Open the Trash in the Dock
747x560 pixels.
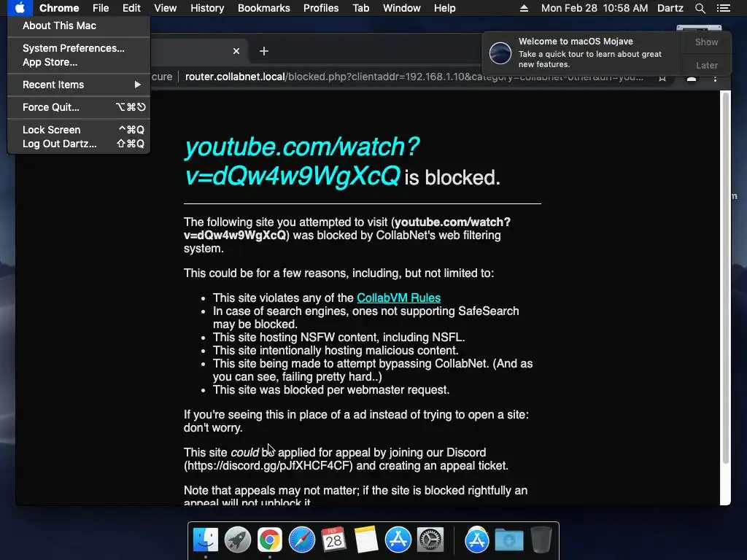(541, 540)
